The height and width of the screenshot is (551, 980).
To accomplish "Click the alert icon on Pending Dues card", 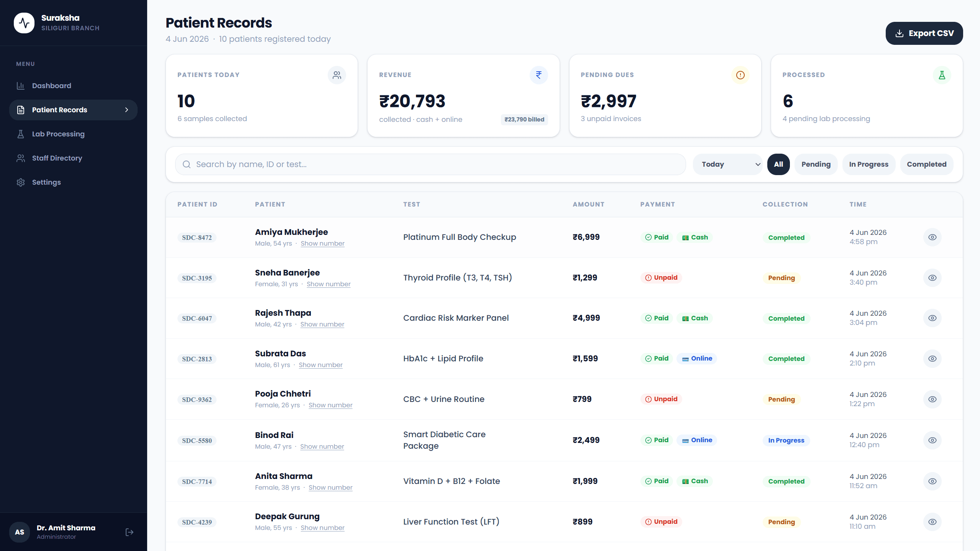I will coord(740,75).
